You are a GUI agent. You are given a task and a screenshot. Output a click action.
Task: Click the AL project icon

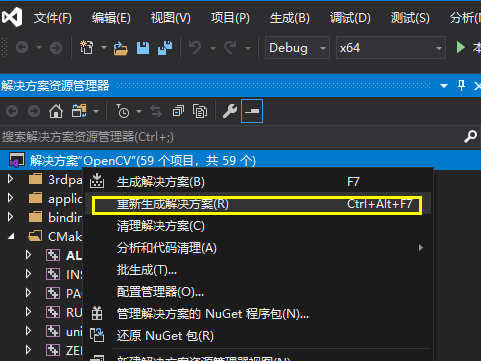[53, 255]
